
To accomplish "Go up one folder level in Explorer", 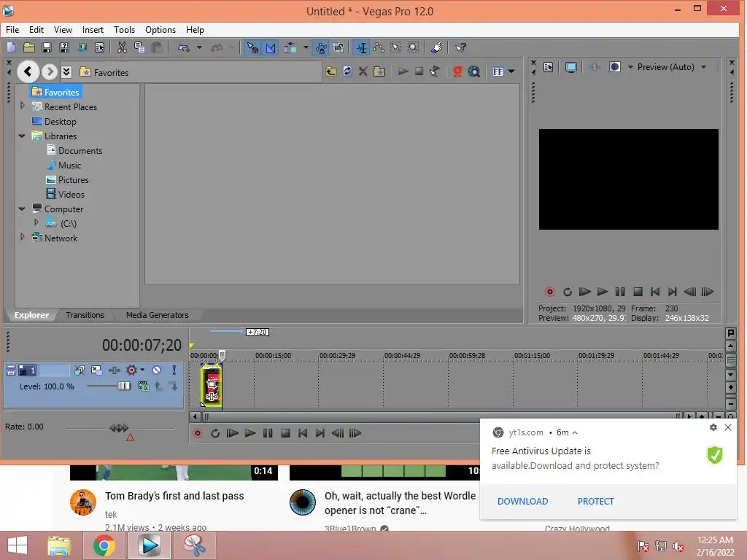I will pyautogui.click(x=331, y=72).
